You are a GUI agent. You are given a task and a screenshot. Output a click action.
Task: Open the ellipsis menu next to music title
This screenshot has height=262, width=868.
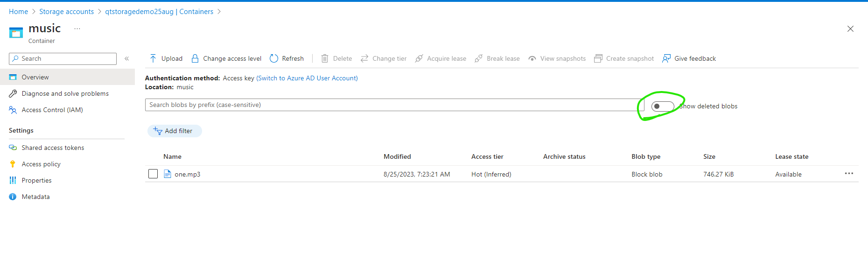click(x=77, y=28)
